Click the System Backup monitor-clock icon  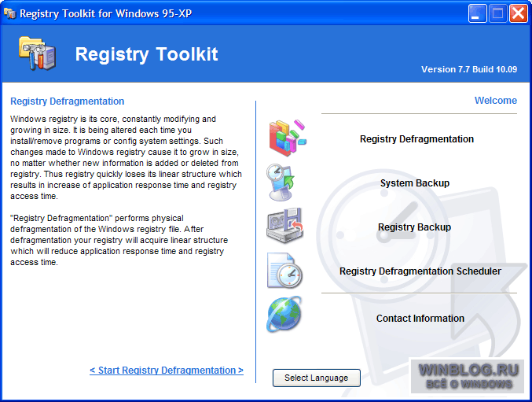click(281, 183)
